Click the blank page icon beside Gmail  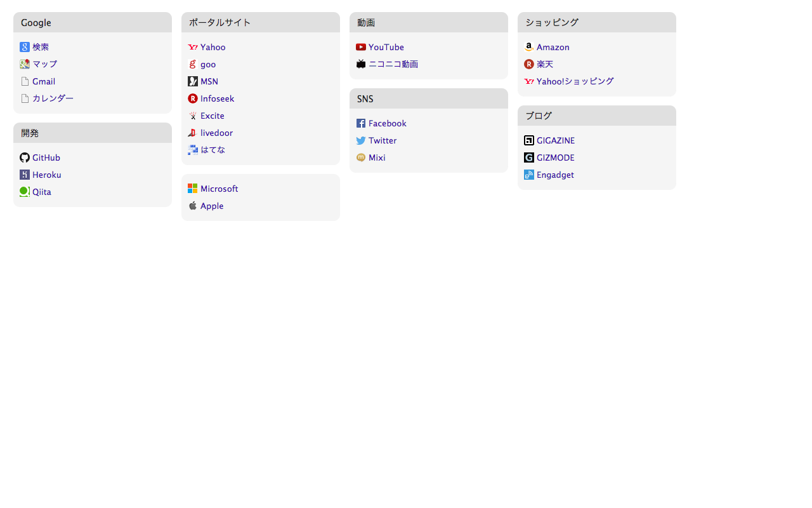25,81
